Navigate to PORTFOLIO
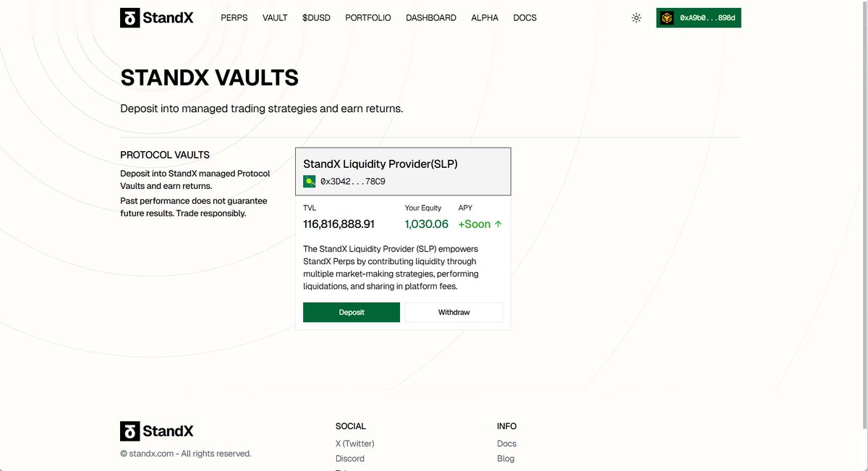868x471 pixels. click(368, 18)
